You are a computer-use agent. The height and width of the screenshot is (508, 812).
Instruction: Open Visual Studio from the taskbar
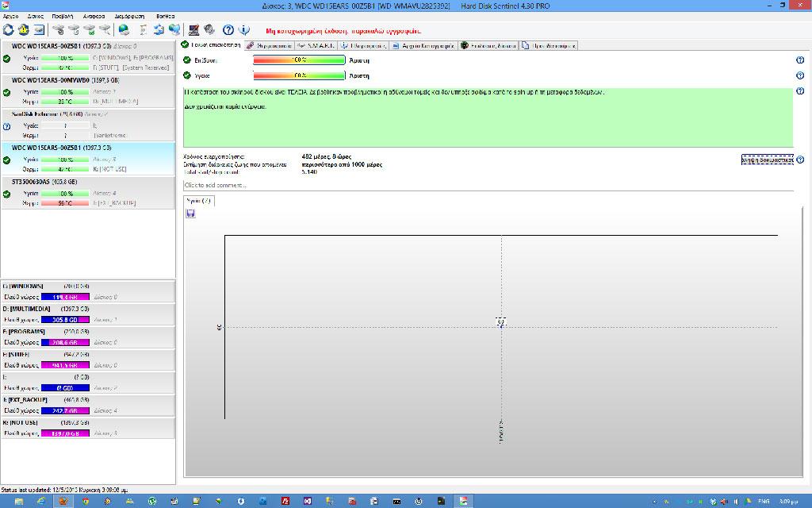click(308, 502)
